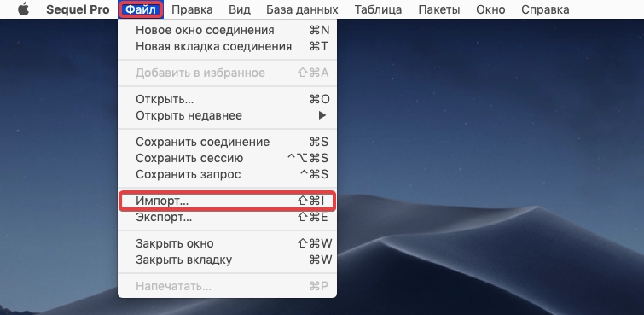Choose Закрыть вкладку
The image size is (644, 315).
227,260
